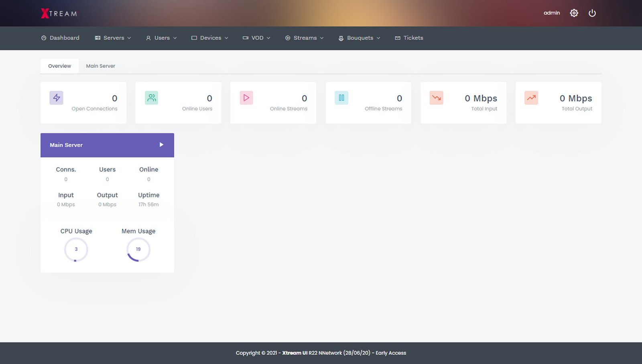
Task: Expand the VOD dropdown chevron
Action: coord(268,38)
